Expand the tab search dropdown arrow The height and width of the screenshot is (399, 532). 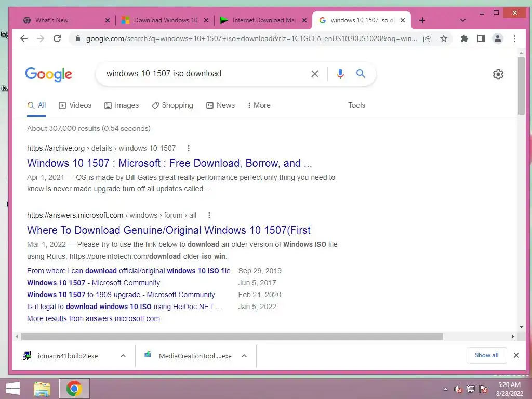[x=462, y=20]
